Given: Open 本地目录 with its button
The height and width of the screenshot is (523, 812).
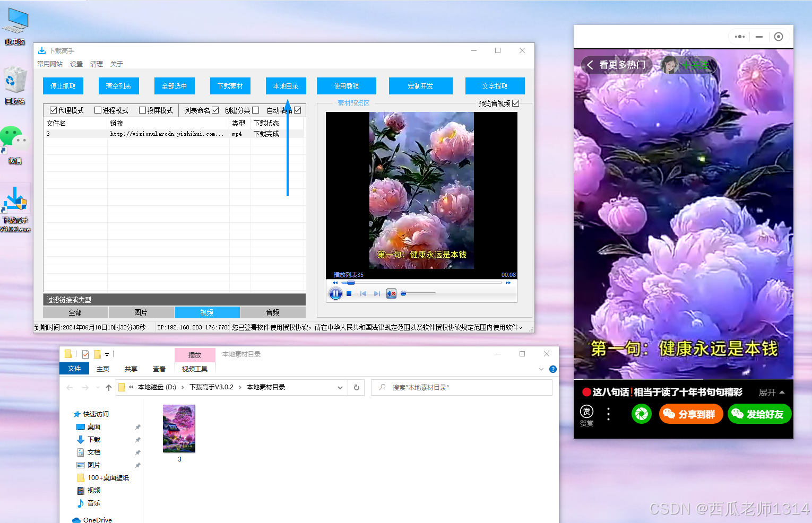Looking at the screenshot, I should 286,86.
